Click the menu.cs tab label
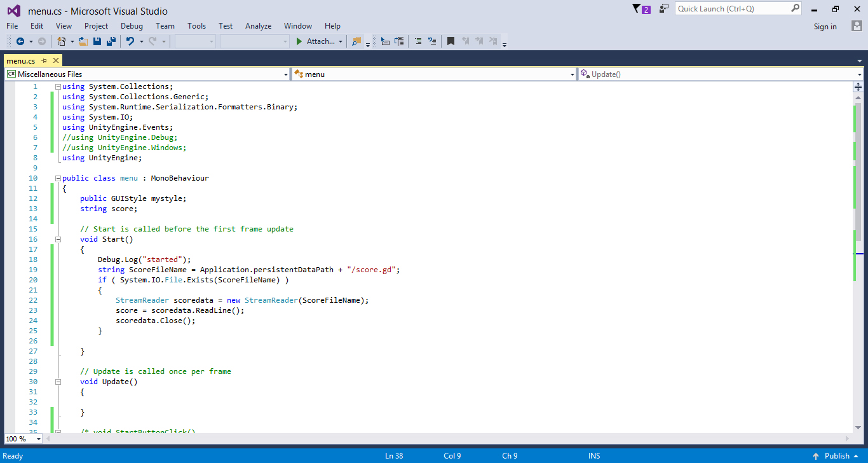 point(21,60)
